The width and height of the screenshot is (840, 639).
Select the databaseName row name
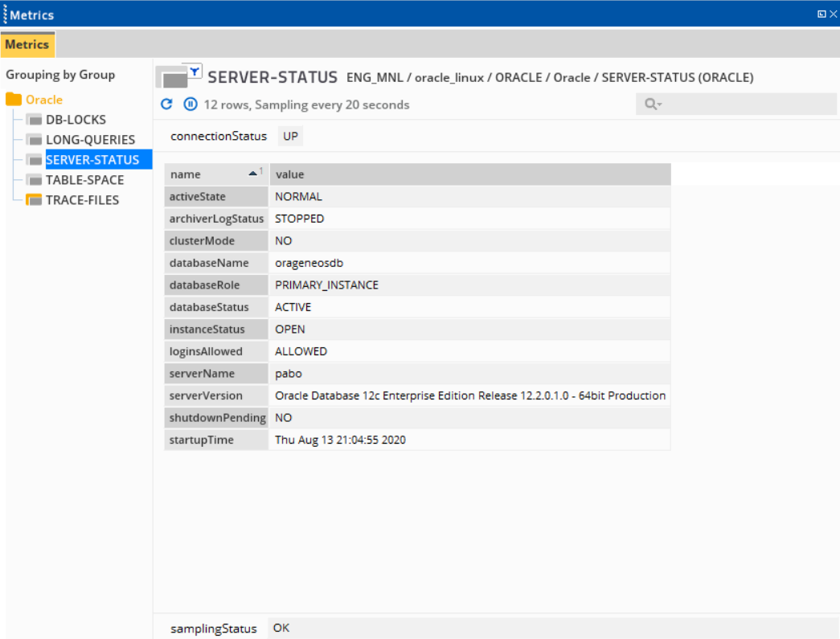[x=216, y=263]
